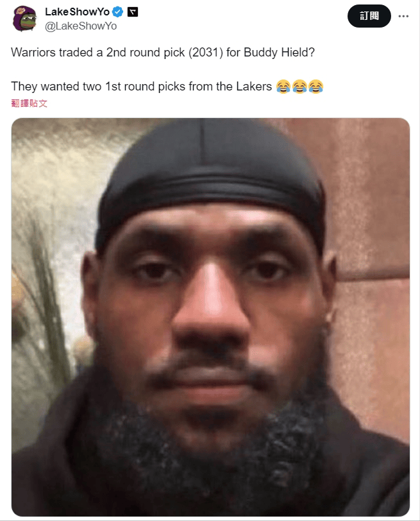Image resolution: width=420 pixels, height=521 pixels.
Task: Open the attached photo of the man
Action: (210, 317)
